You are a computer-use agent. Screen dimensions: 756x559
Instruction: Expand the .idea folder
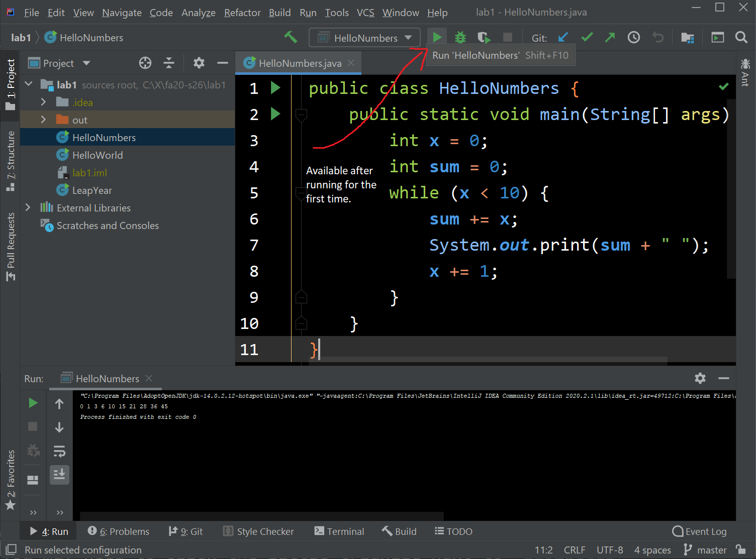[x=43, y=102]
